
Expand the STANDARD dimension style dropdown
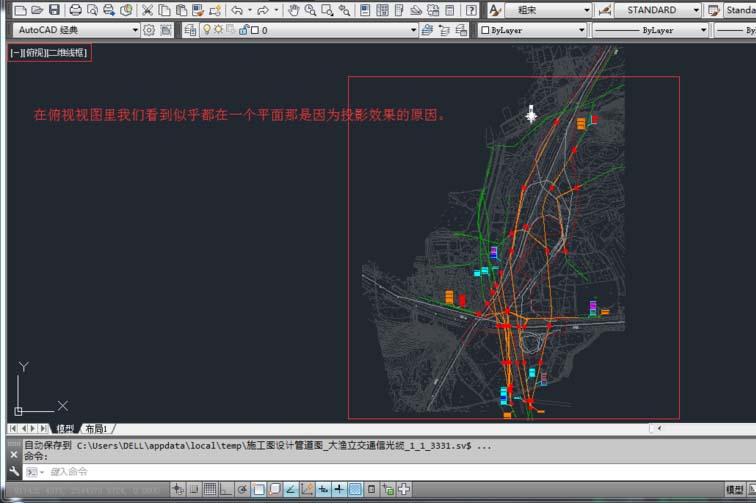696,10
